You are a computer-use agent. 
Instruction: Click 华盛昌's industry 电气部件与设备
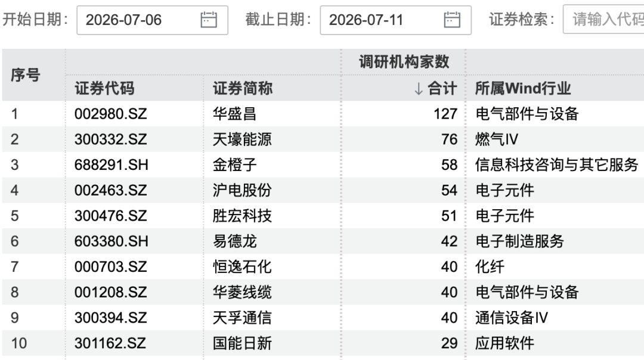[x=527, y=114]
